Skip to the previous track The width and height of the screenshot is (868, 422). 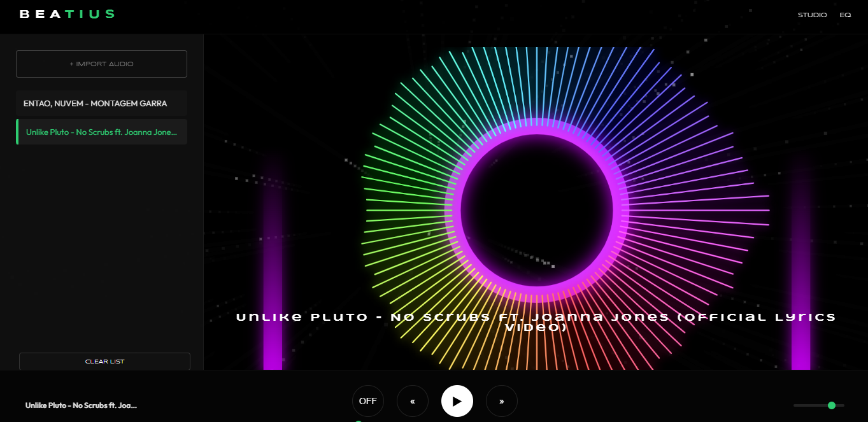click(x=413, y=401)
